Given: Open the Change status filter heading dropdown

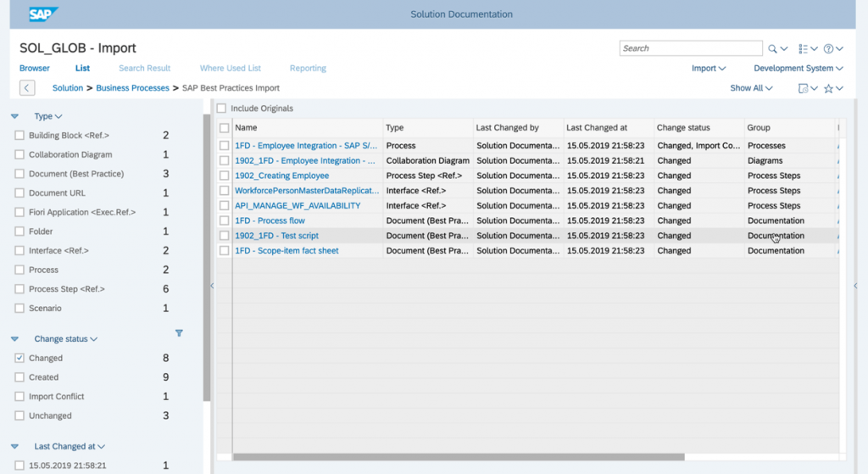Looking at the screenshot, I should point(66,339).
